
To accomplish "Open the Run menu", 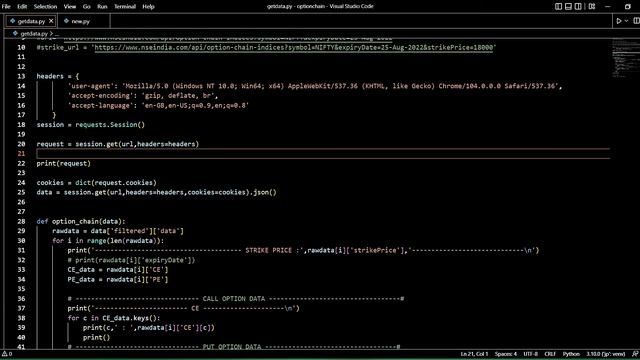I will tap(102, 7).
